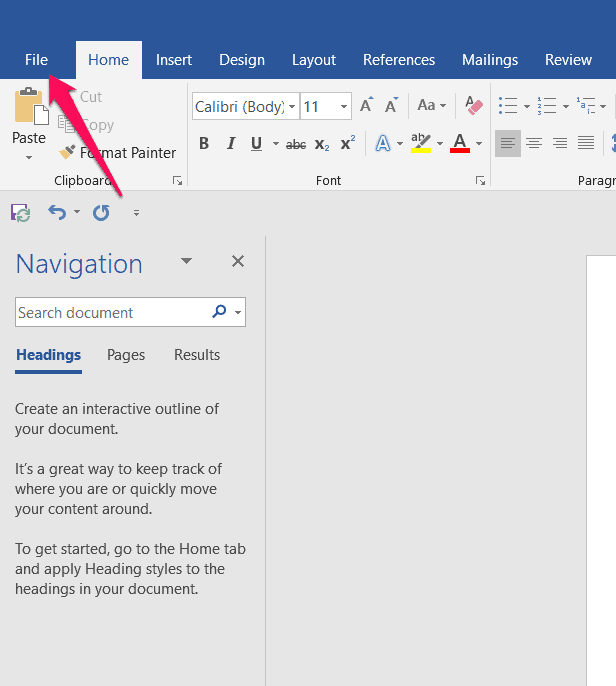
Task: Switch to the Insert tab
Action: tap(174, 60)
